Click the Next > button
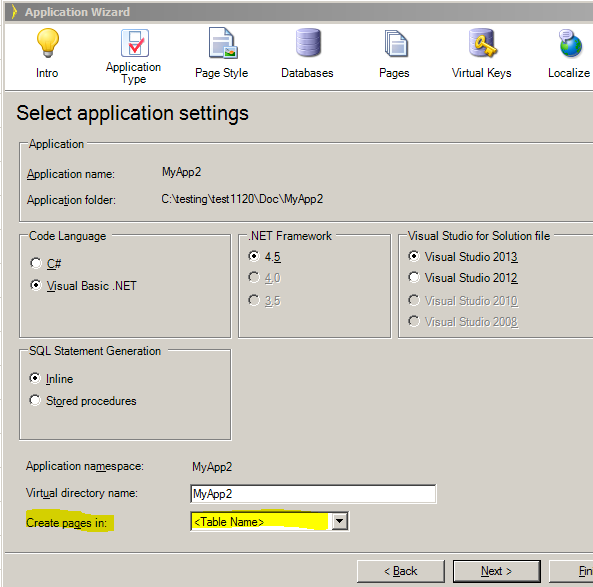Image resolution: width=593 pixels, height=587 pixels. point(497,571)
